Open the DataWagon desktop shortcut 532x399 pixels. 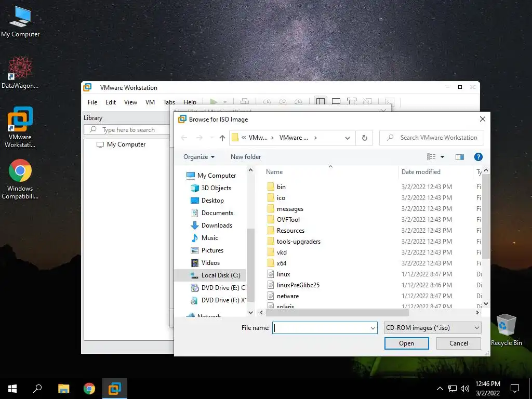pos(20,73)
